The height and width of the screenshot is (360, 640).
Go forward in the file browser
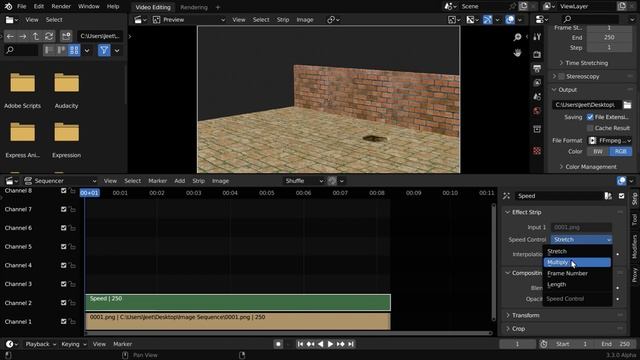[23, 36]
